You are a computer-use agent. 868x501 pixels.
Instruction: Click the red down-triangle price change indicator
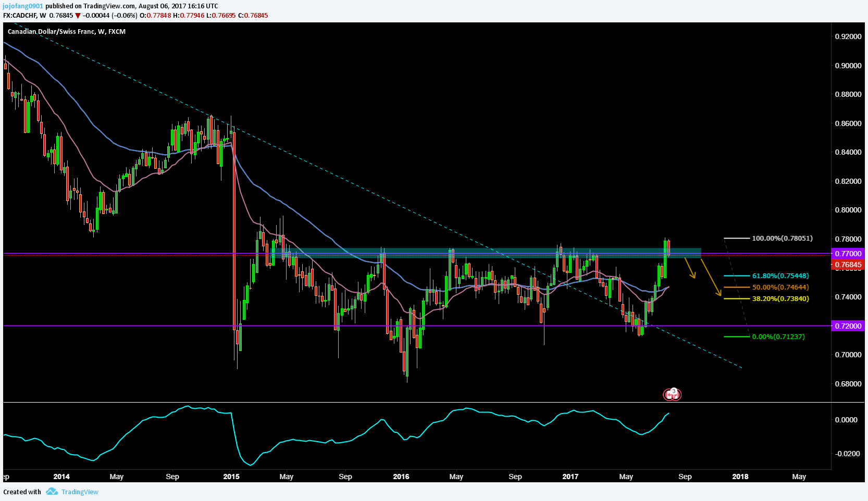78,16
